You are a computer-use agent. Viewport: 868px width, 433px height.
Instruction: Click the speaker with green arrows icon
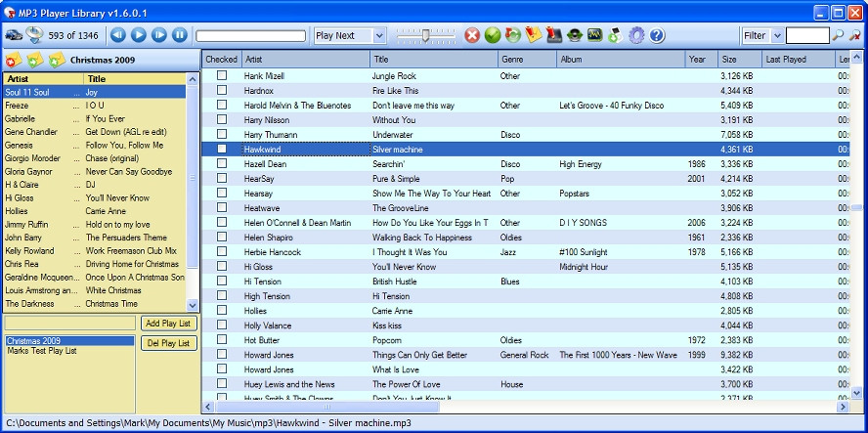(x=575, y=35)
